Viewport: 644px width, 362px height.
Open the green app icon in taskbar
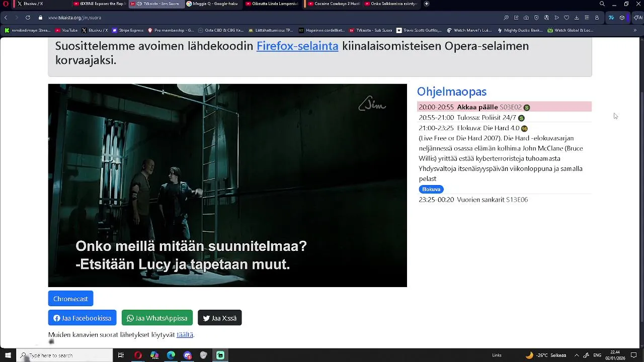(220, 355)
